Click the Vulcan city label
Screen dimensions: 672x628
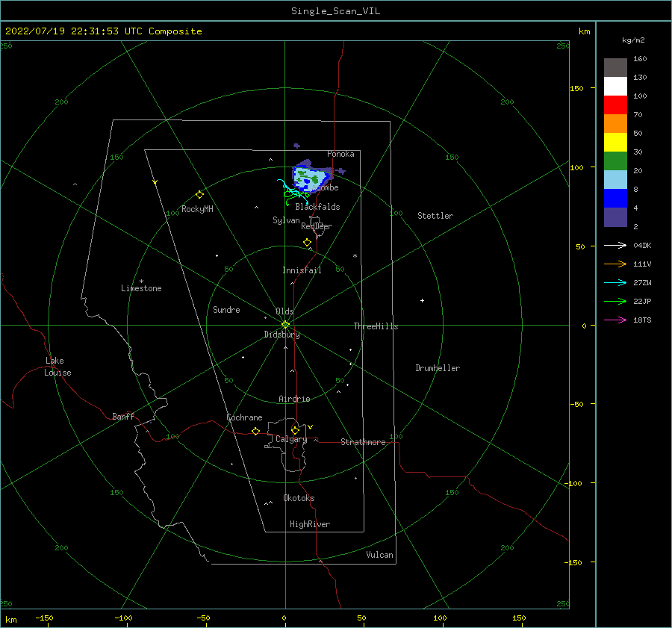(379, 555)
